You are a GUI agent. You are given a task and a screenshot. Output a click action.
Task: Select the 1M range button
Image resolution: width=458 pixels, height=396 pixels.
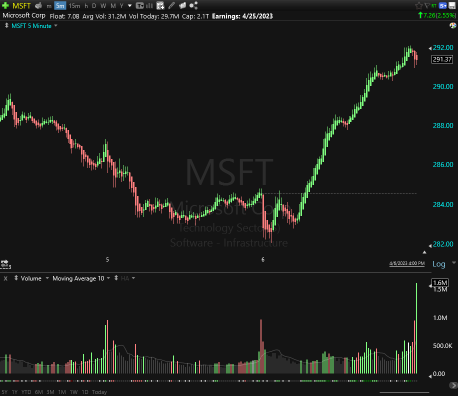coord(62,392)
